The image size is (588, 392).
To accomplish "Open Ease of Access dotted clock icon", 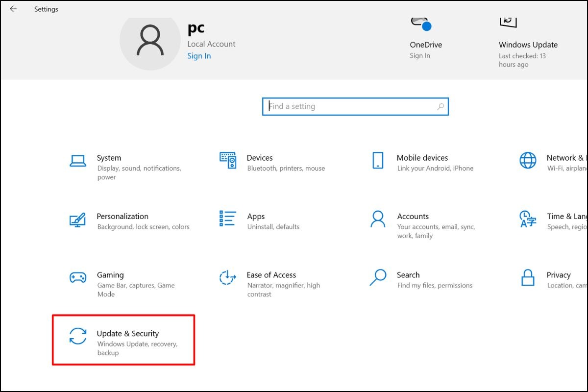I will click(x=228, y=278).
